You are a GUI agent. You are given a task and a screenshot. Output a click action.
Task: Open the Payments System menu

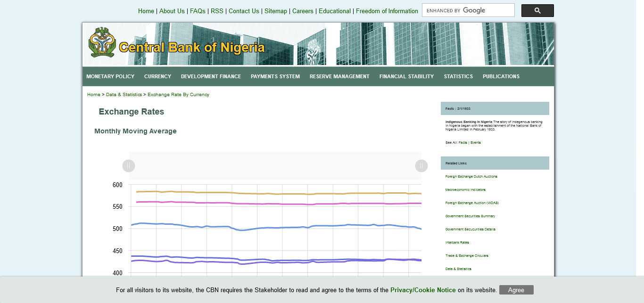pyautogui.click(x=275, y=76)
